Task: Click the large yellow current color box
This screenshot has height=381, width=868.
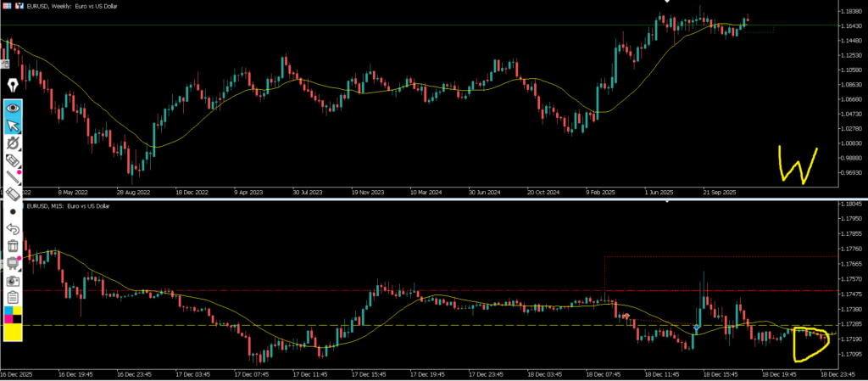Action: [13, 333]
